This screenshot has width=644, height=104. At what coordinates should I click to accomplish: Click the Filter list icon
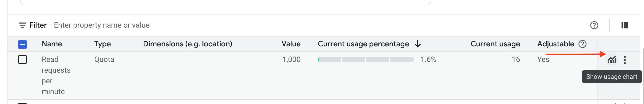pos(22,25)
